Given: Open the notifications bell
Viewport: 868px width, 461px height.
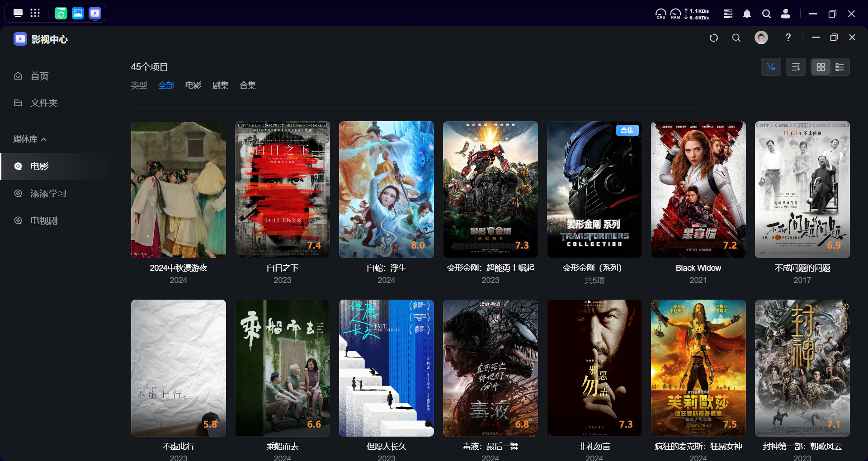Looking at the screenshot, I should tap(747, 14).
